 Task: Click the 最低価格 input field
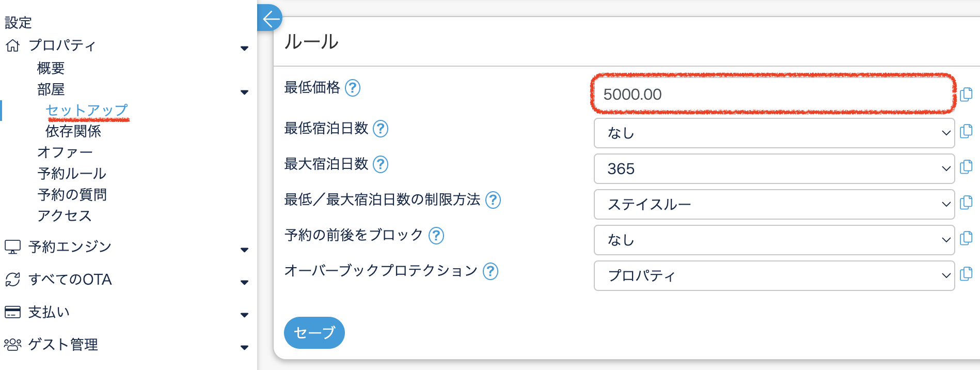click(772, 95)
